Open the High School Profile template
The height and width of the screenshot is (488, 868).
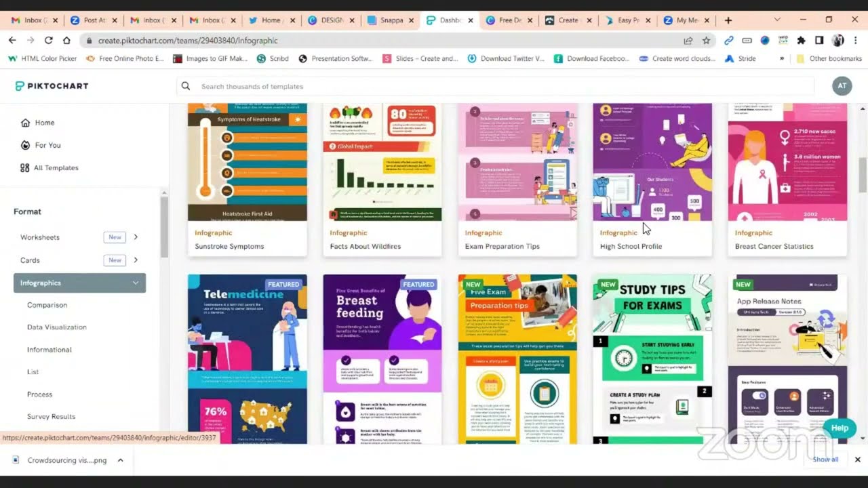pos(652,180)
